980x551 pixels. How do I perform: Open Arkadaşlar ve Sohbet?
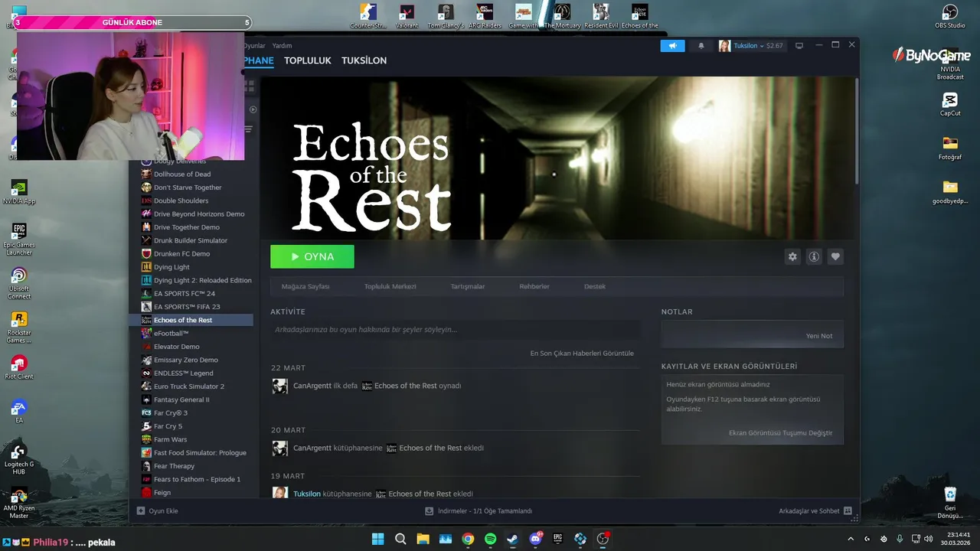(x=815, y=511)
